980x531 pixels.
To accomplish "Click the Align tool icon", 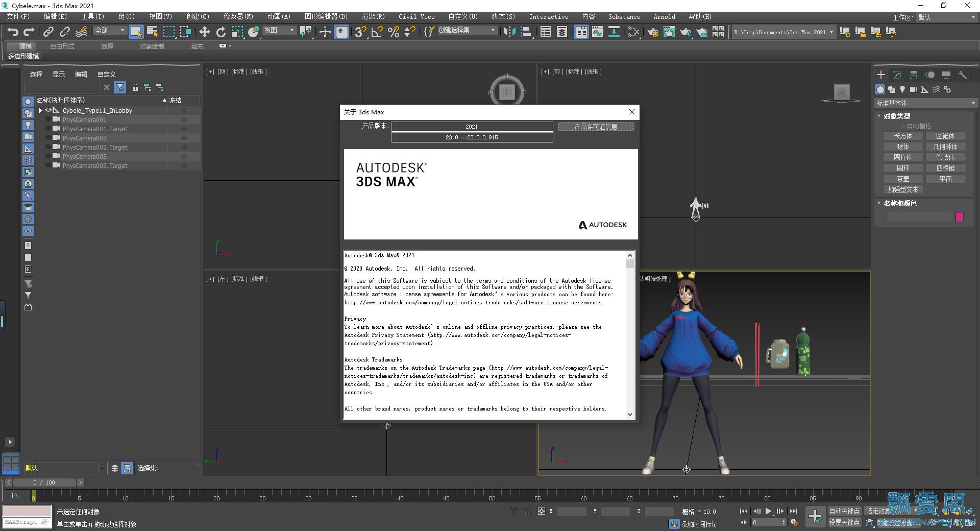I will click(x=526, y=32).
